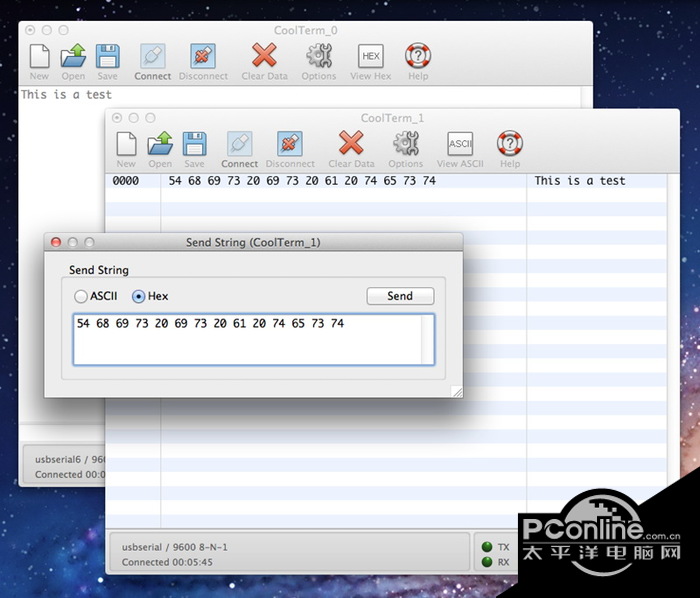700x598 pixels.
Task: Click Connect icon in CoolTerm_1 toolbar
Action: [x=240, y=143]
